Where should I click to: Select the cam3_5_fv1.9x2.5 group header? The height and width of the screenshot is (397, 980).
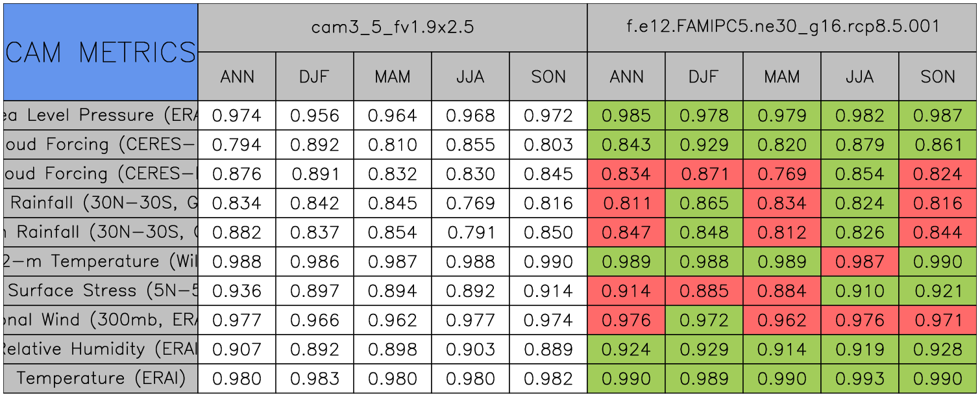(392, 27)
